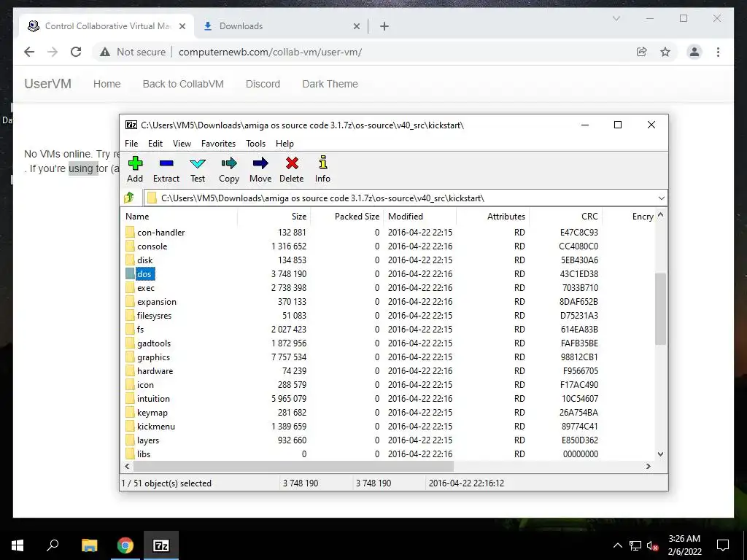Viewport: 747px width, 560px height.
Task: Switch to Dark Theme link
Action: (330, 84)
